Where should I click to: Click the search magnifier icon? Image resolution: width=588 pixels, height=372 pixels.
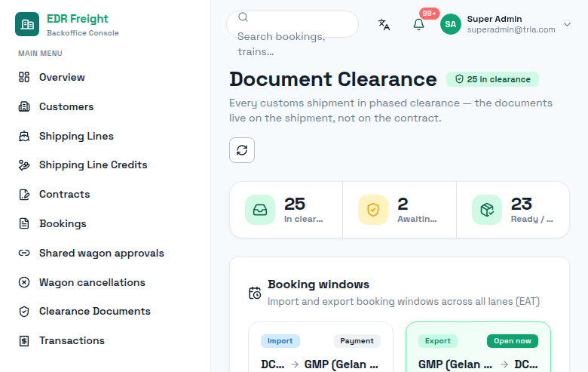tap(243, 17)
